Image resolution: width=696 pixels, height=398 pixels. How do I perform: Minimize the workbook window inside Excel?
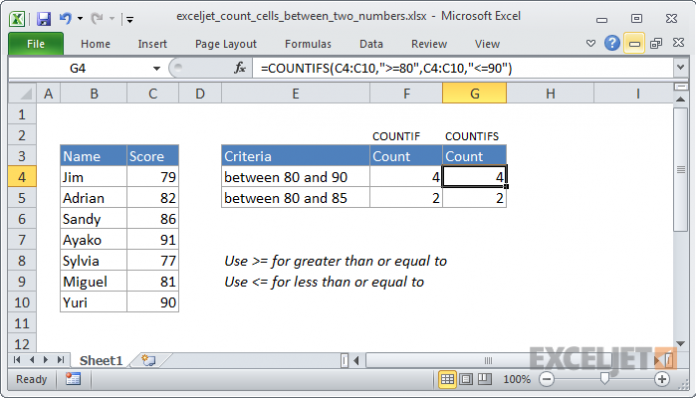click(x=634, y=43)
